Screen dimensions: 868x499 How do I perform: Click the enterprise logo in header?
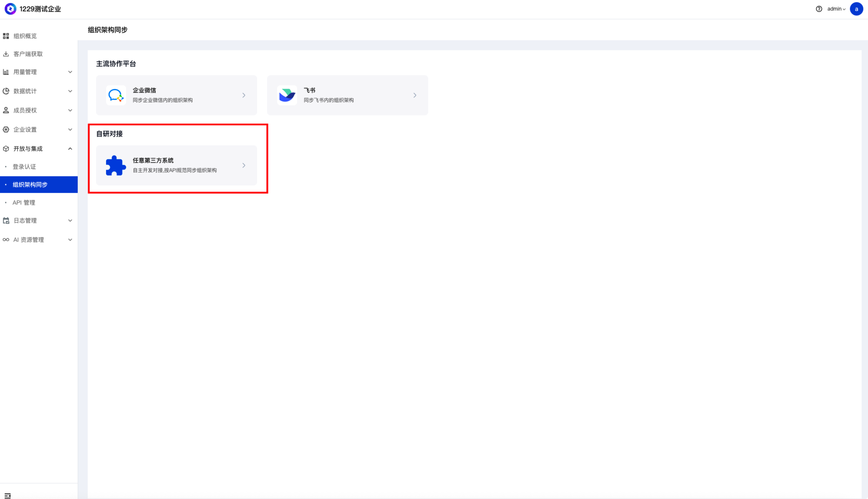[10, 9]
